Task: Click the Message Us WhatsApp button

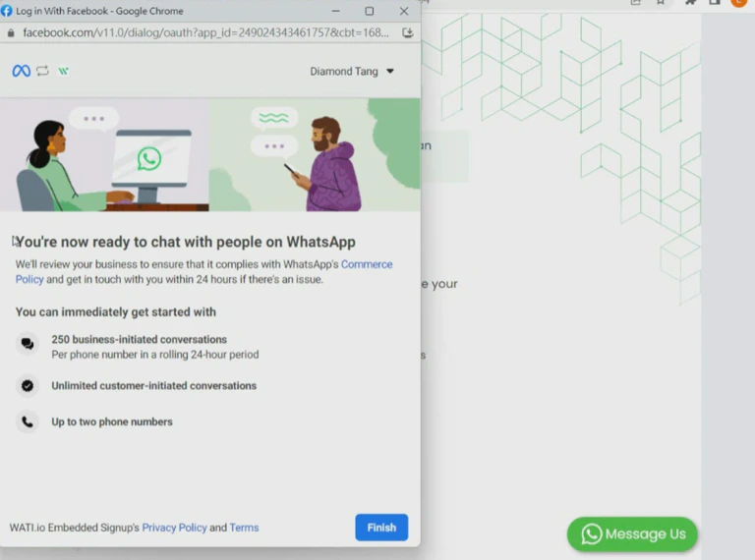Action: 632,534
